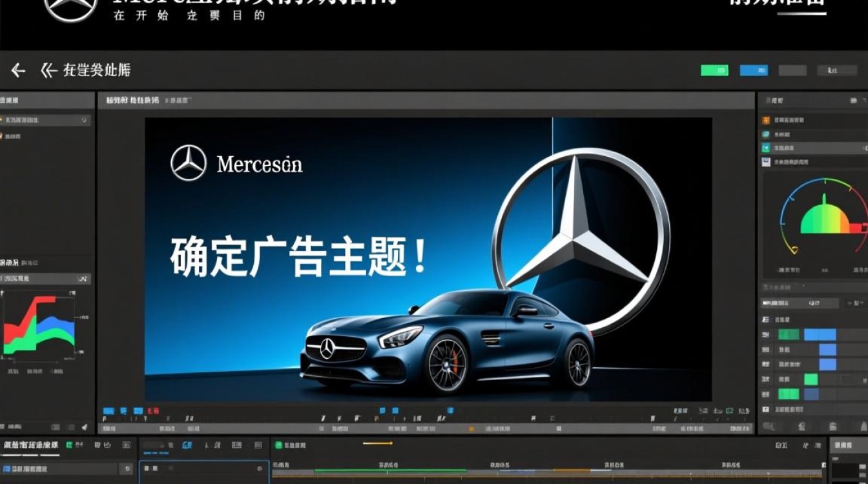
Task: Click the yellow marker line above the timeline
Action: pos(378,443)
